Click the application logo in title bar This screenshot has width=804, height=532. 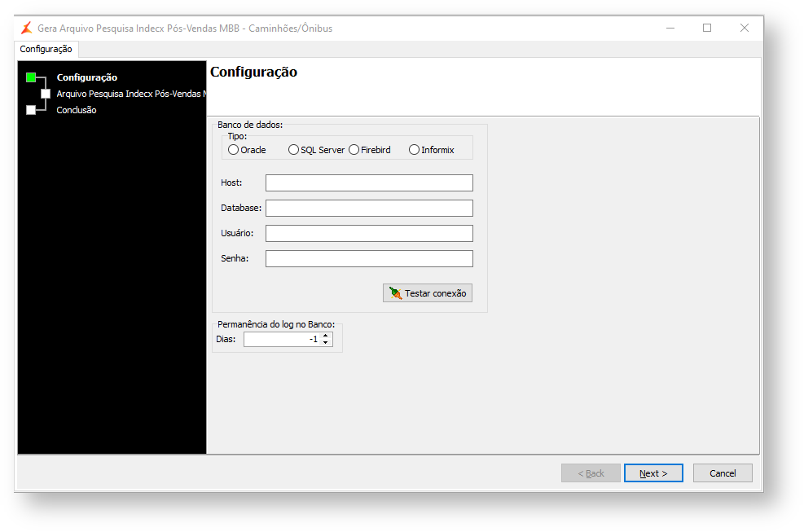tap(27, 29)
